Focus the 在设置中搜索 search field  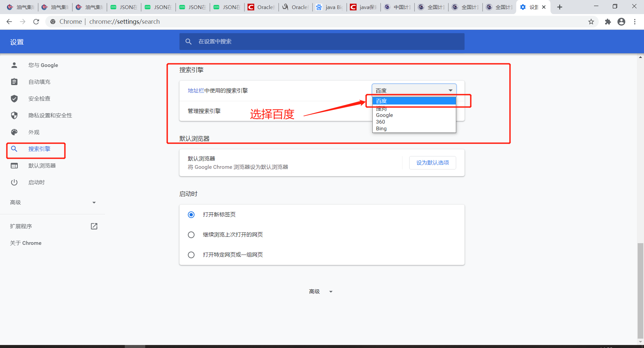click(x=322, y=42)
